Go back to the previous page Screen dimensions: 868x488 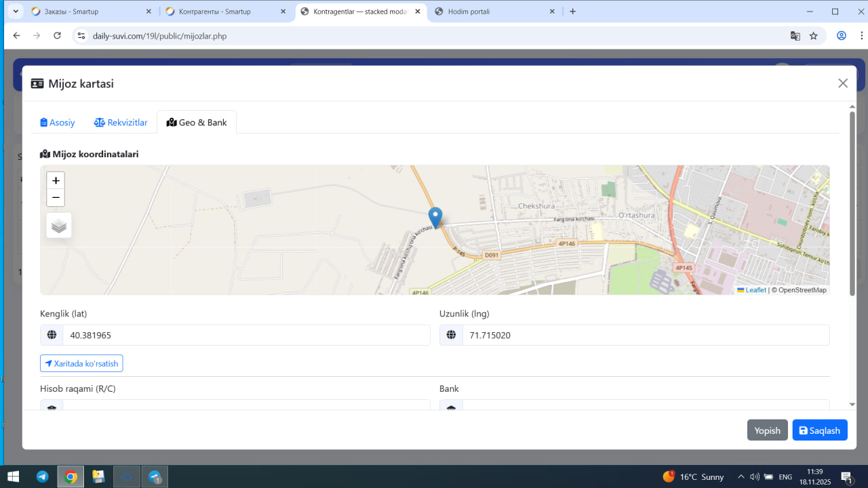tap(17, 36)
